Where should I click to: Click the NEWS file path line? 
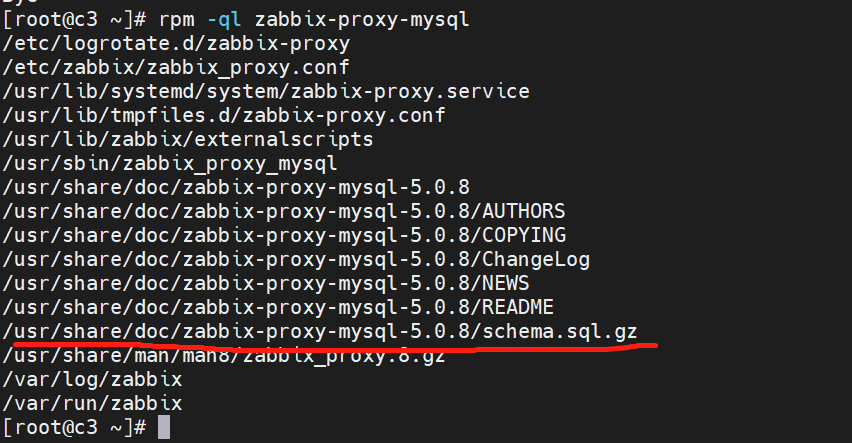coord(266,283)
